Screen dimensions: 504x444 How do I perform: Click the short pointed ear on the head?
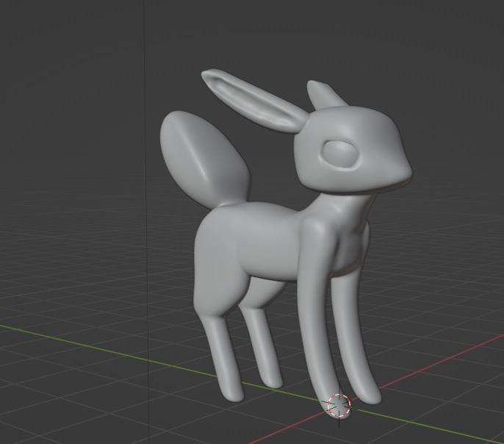click(325, 94)
